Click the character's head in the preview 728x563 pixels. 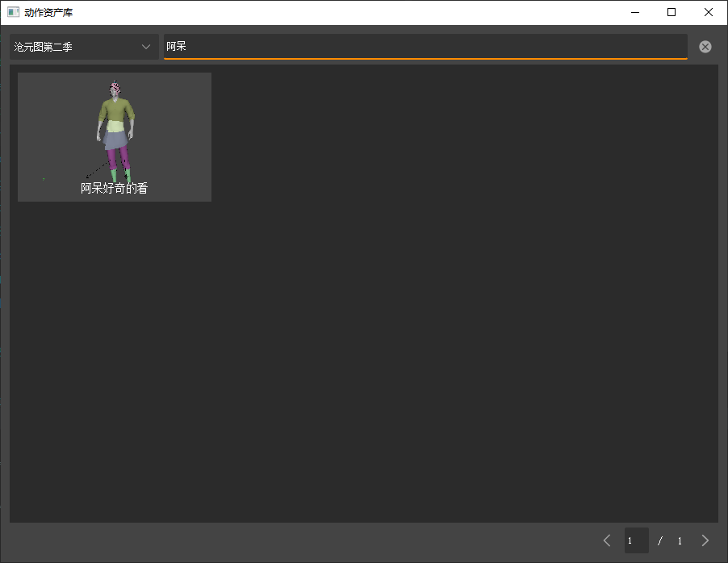tap(115, 89)
